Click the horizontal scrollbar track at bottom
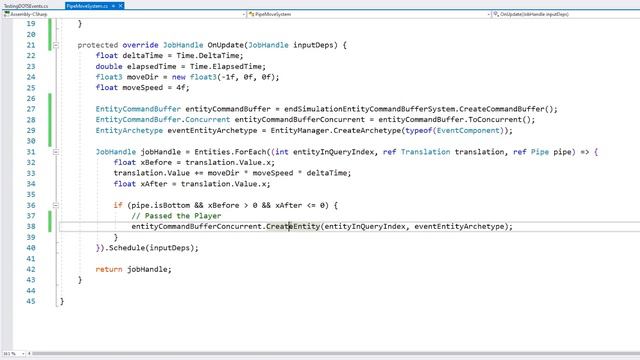640x360 pixels. tap(335, 353)
